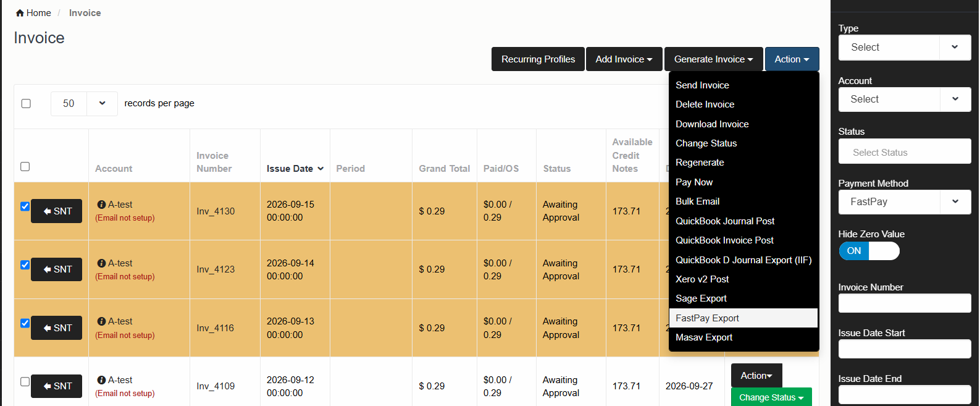Choose Delete Invoice from the Action menu
Image resolution: width=980 pixels, height=406 pixels.
[743, 104]
